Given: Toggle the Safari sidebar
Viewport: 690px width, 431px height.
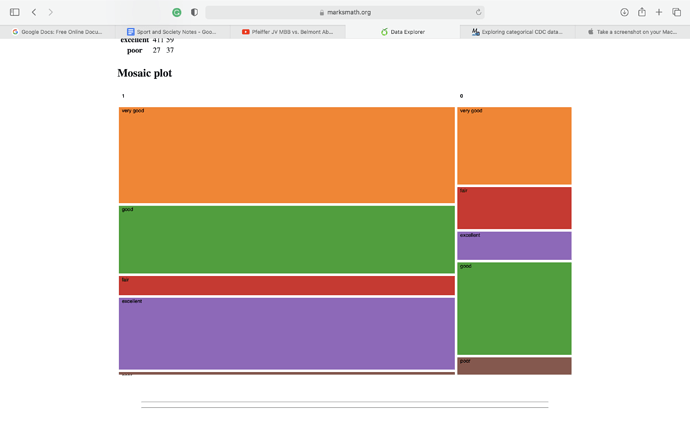Looking at the screenshot, I should pos(15,12).
